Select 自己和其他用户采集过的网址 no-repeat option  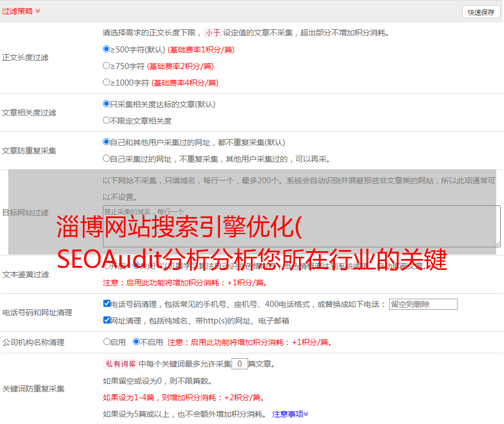pos(107,142)
